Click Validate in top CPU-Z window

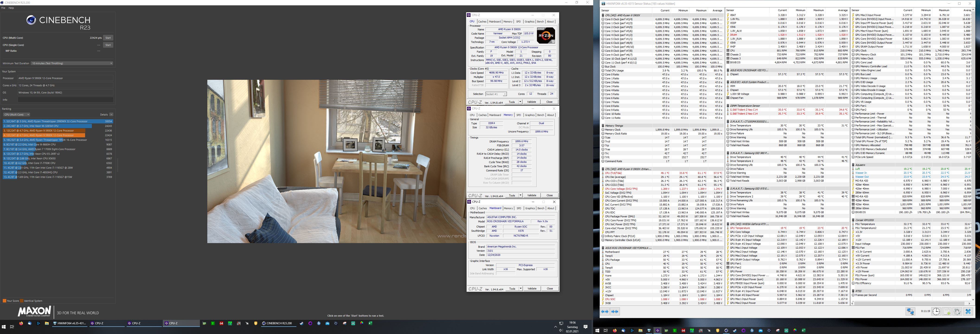coord(532,102)
